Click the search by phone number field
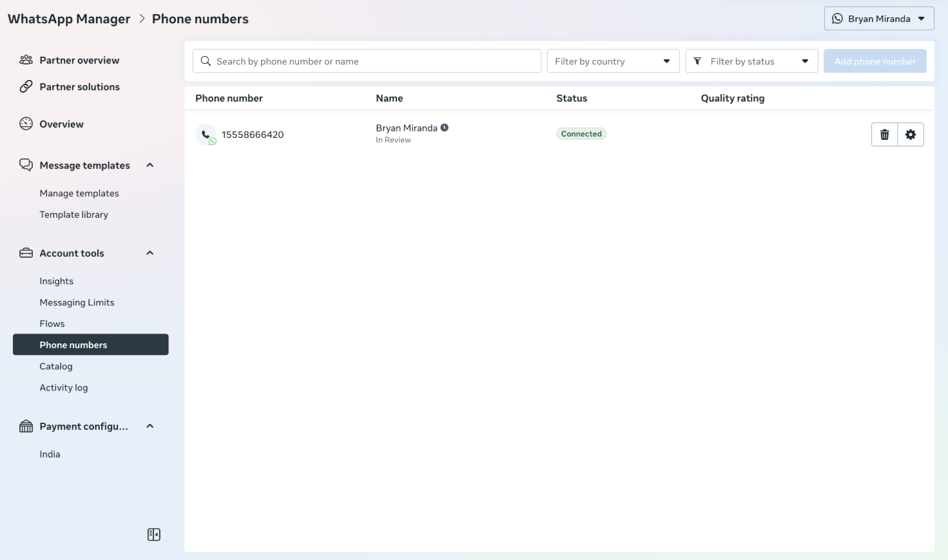The height and width of the screenshot is (560, 948). [367, 61]
